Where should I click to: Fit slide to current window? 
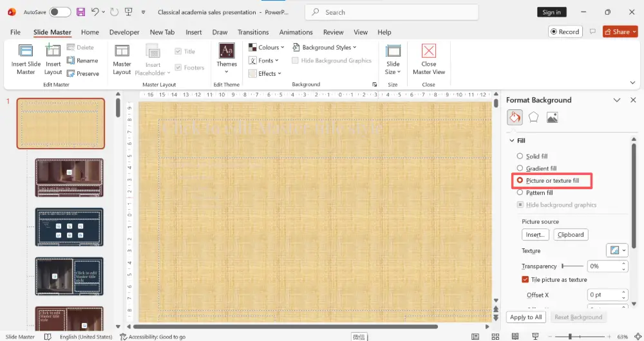[x=638, y=336]
